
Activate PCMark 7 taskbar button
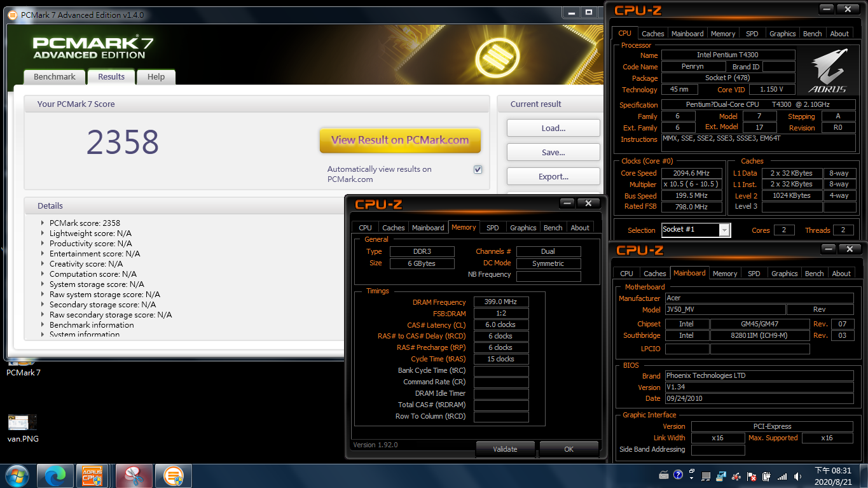point(173,475)
